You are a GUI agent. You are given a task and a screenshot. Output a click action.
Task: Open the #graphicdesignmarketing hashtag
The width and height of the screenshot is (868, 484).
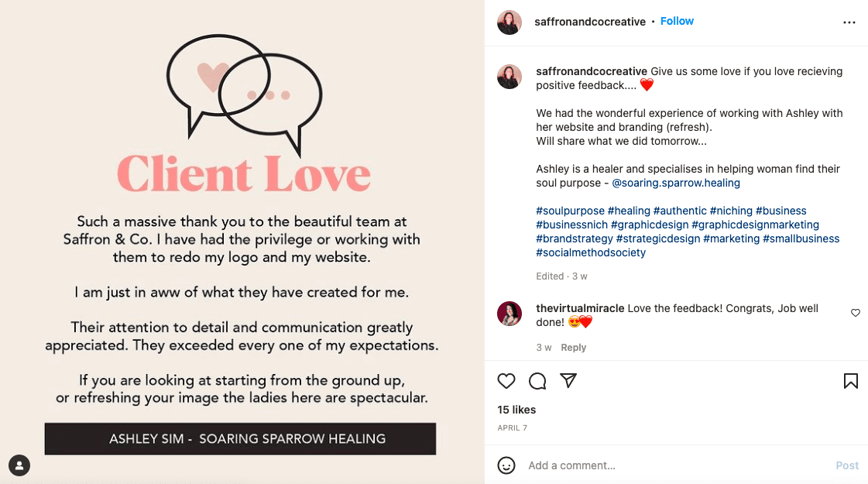(755, 225)
